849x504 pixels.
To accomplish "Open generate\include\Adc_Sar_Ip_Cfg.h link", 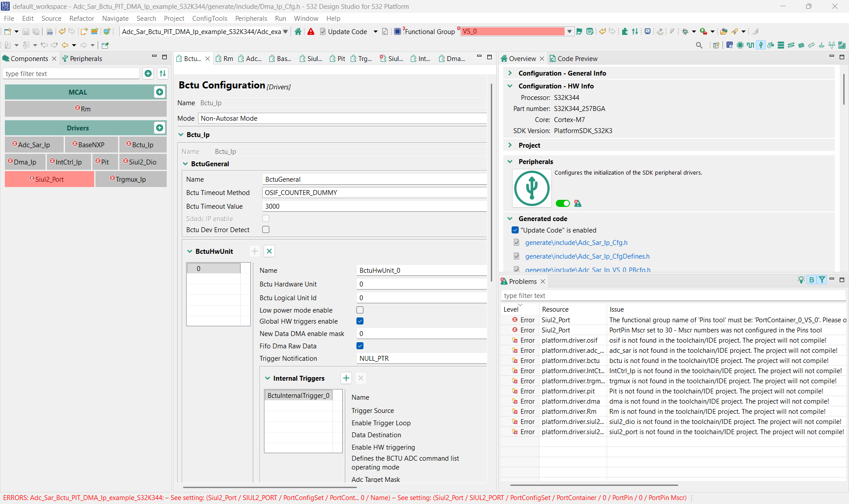I will pyautogui.click(x=576, y=242).
